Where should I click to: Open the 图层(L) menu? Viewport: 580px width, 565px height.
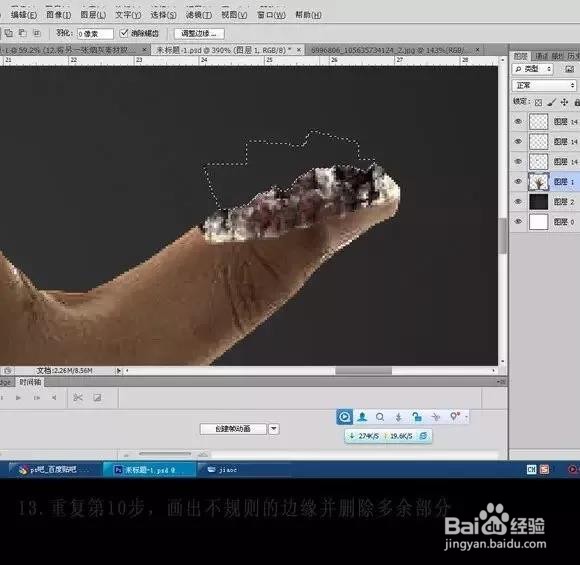click(x=93, y=15)
